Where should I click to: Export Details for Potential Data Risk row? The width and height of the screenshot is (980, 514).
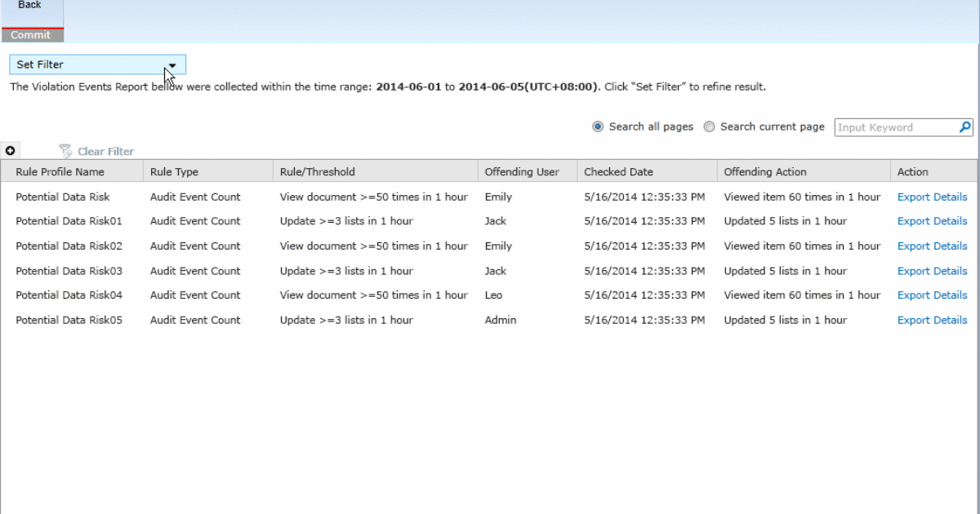click(932, 197)
